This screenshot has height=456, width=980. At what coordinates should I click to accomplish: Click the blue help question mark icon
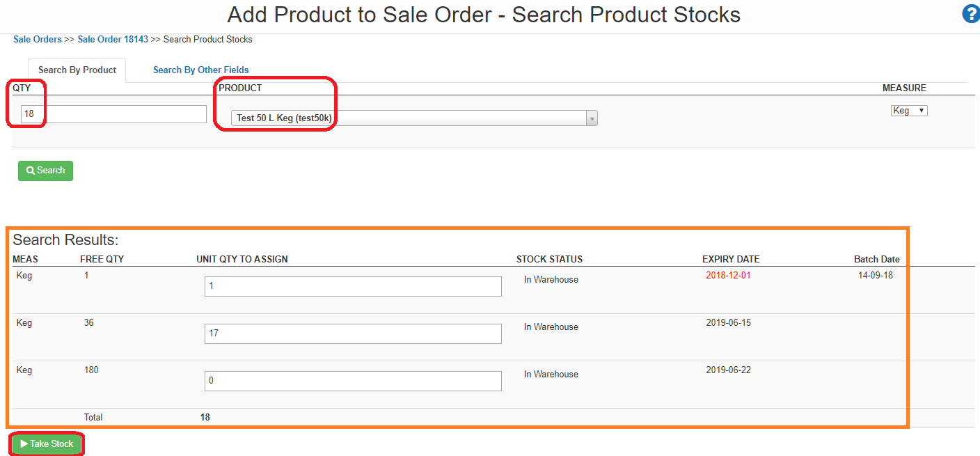tap(970, 14)
